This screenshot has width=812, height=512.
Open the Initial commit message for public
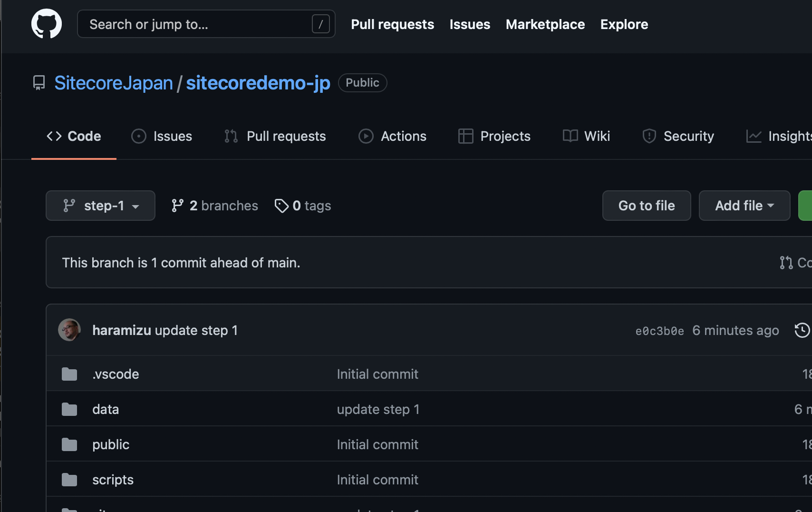tap(377, 444)
